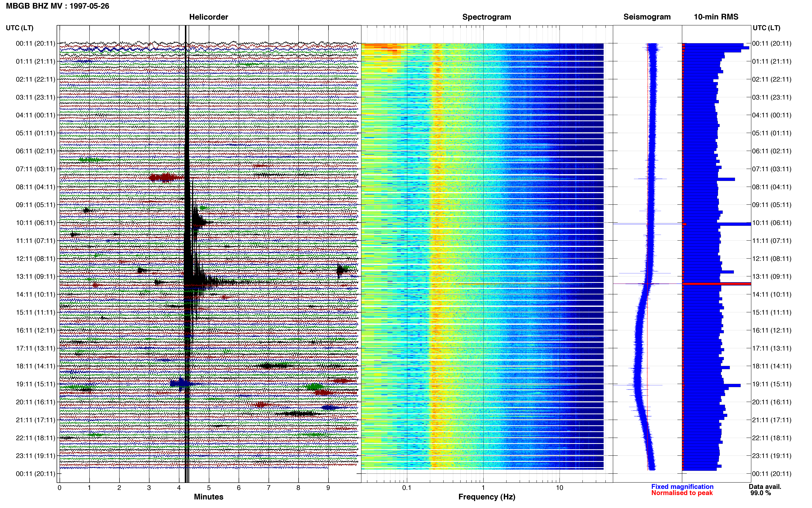Click the 13:11 (09:11) label beside the Helicorder
Image resolution: width=812 pixels, height=508 pixels.
point(36,277)
